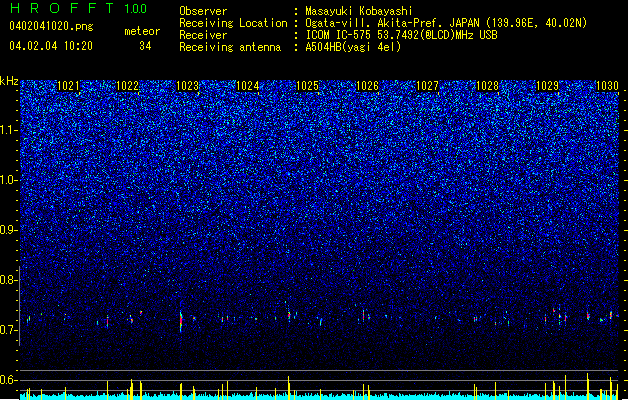Viewport: 629px width, 400px height.
Task: Click the 1021 time marker
Action: [x=69, y=86]
